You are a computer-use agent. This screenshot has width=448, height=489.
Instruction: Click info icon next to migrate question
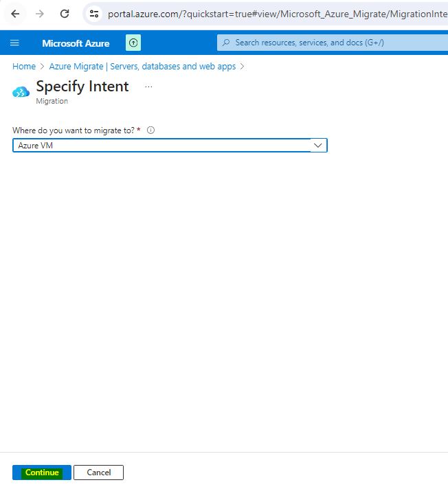click(x=150, y=130)
